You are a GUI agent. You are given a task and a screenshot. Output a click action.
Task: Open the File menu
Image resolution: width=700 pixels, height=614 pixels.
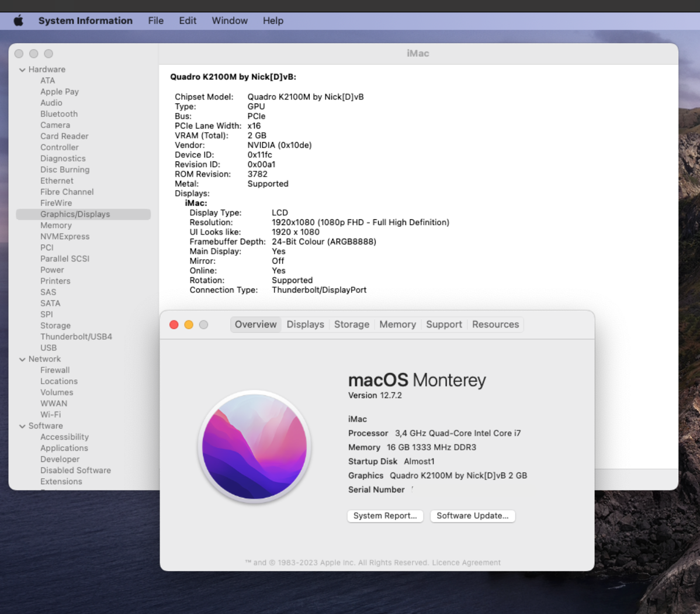(x=156, y=20)
